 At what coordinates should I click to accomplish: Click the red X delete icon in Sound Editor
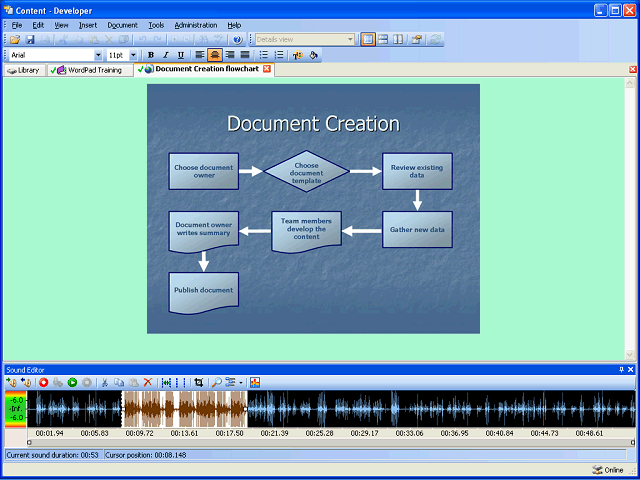pos(148,382)
